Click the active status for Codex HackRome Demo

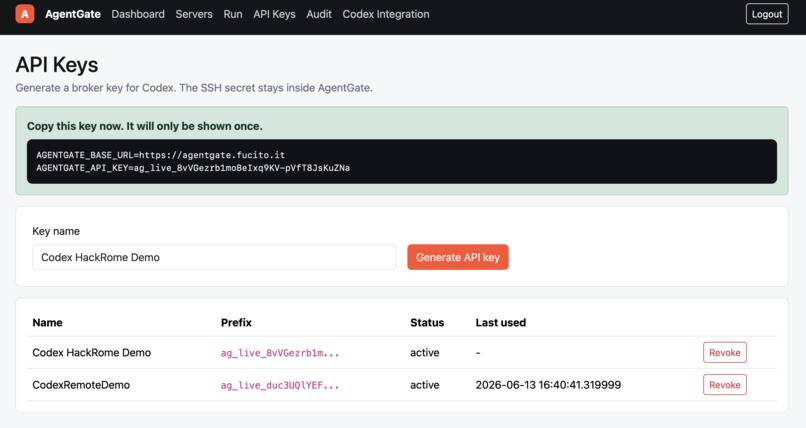(425, 352)
